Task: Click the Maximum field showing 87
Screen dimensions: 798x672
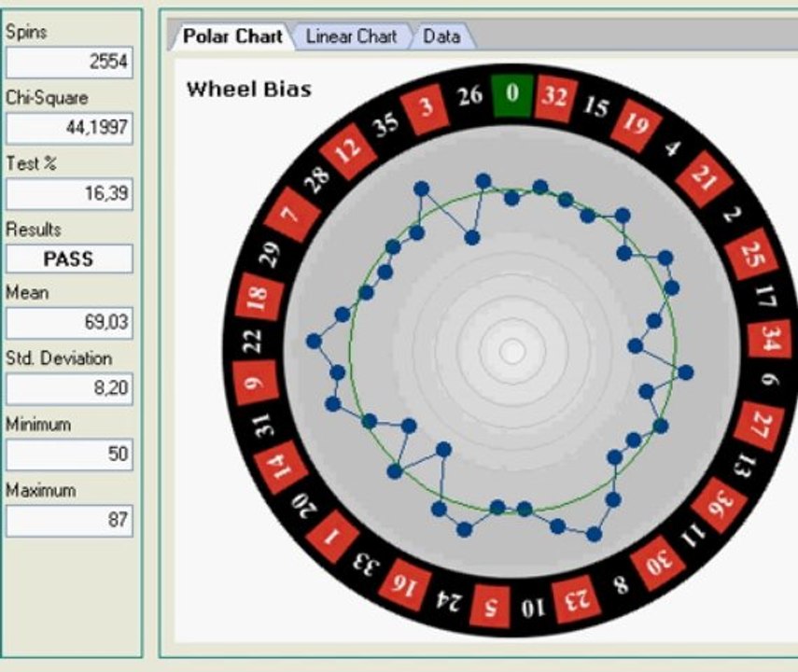Action: (69, 520)
